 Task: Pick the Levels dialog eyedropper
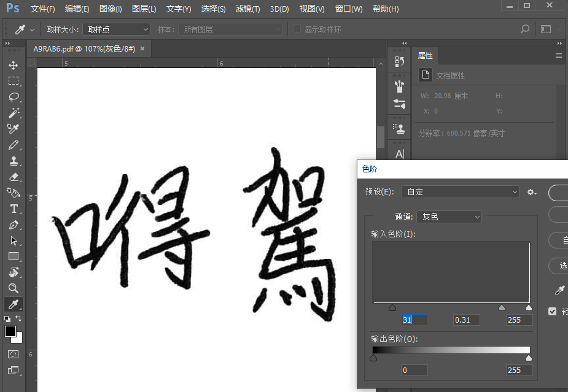[560, 290]
